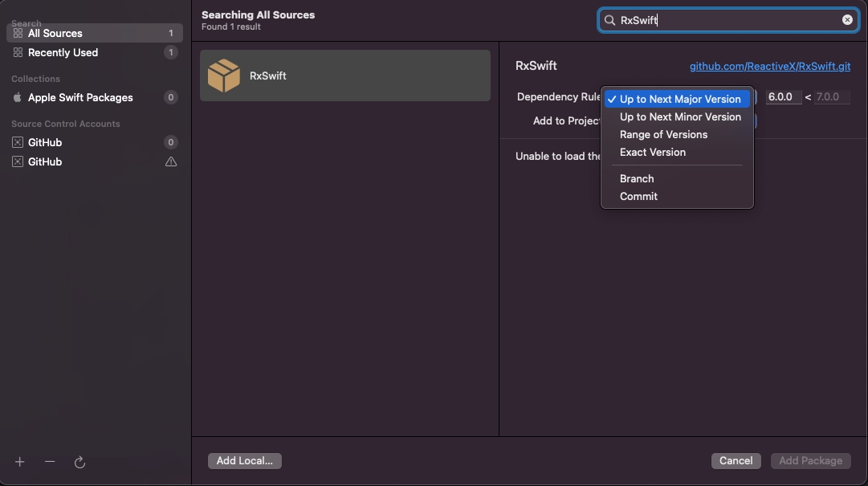
Task: Open the github.com/ReactiveX/RxSwift.git link
Action: pos(769,66)
